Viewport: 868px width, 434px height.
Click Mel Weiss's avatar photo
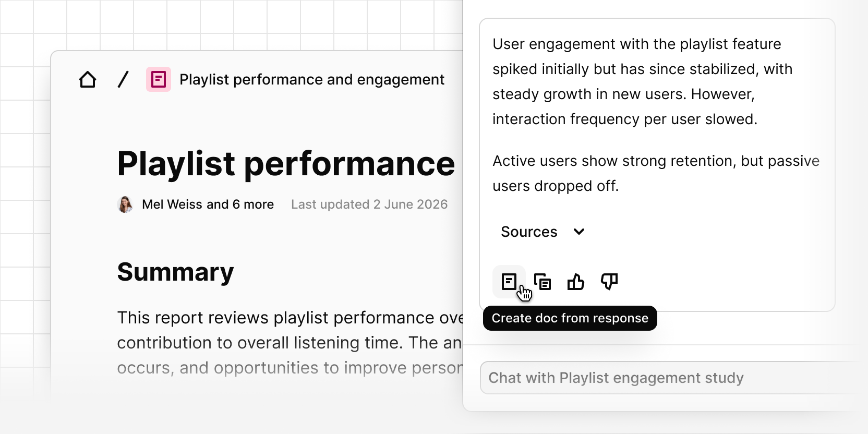point(125,204)
